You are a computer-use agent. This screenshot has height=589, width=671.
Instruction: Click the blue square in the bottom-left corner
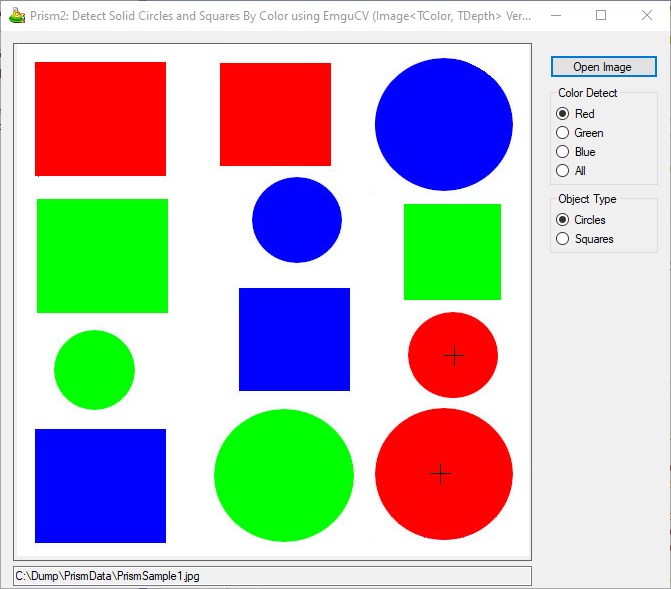(x=100, y=486)
